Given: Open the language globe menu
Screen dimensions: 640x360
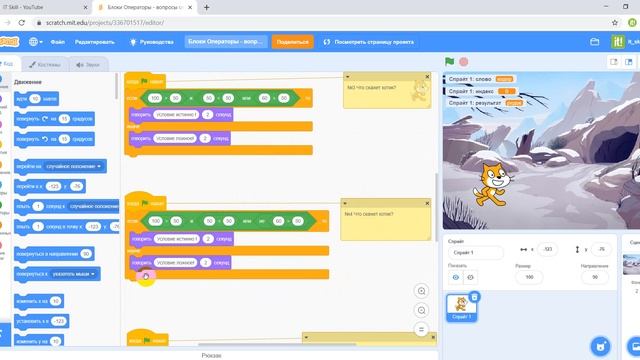Looking at the screenshot, I should coord(36,42).
